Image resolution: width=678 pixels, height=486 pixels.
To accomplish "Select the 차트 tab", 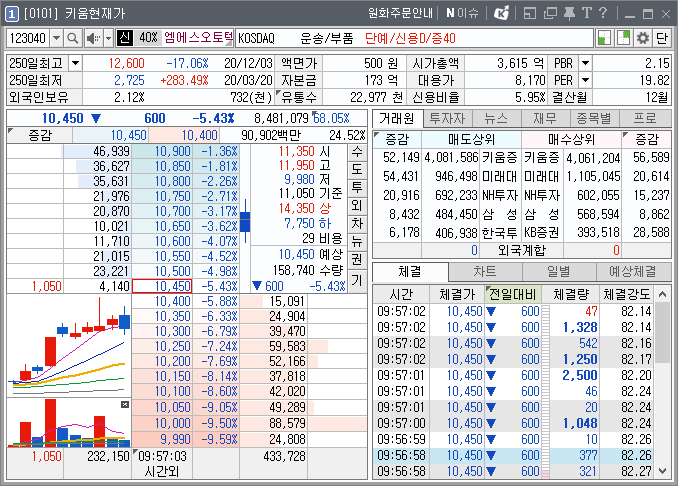I will click(x=485, y=272).
